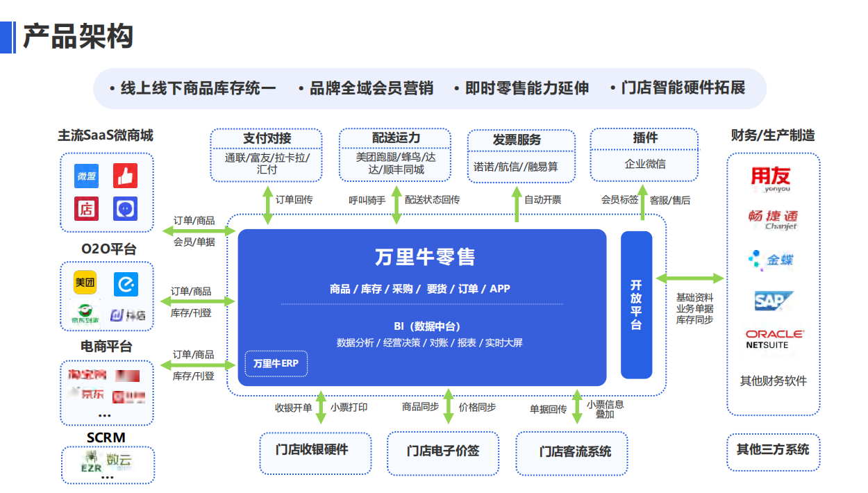This screenshot has height=493, width=868.
Task: Click the red 店 shop icon
Action: (87, 209)
